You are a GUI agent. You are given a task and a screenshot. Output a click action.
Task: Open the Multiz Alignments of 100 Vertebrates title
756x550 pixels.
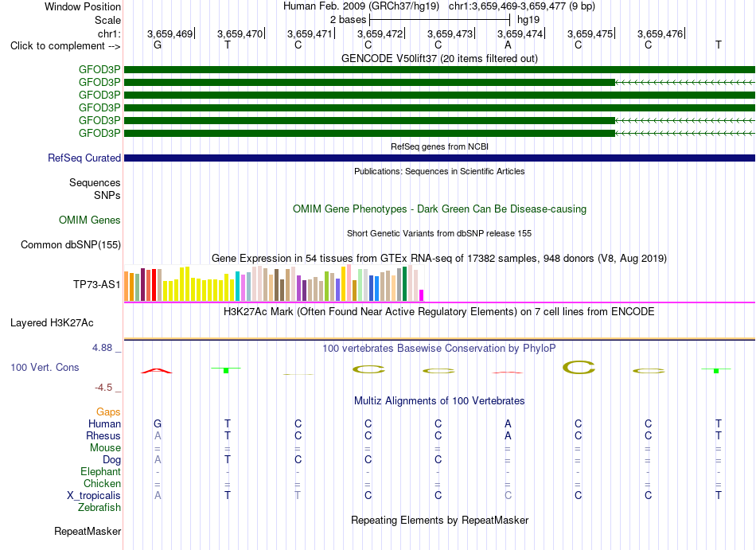(439, 401)
